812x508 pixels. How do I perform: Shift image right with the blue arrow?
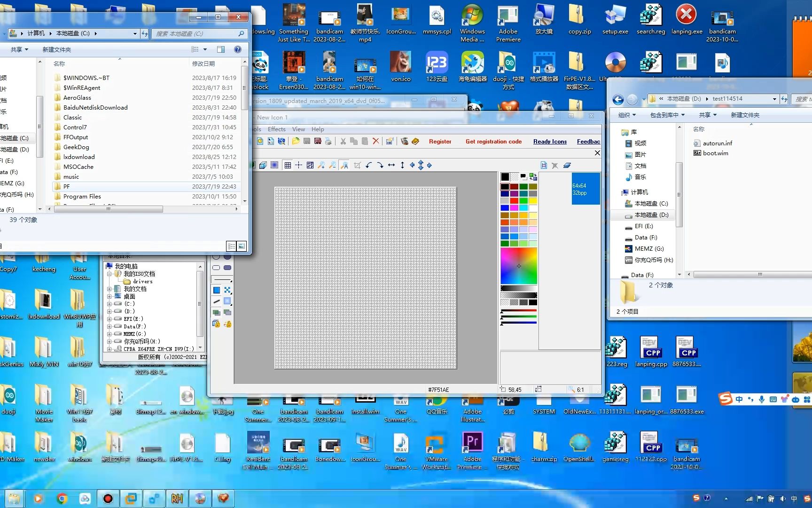429,165
